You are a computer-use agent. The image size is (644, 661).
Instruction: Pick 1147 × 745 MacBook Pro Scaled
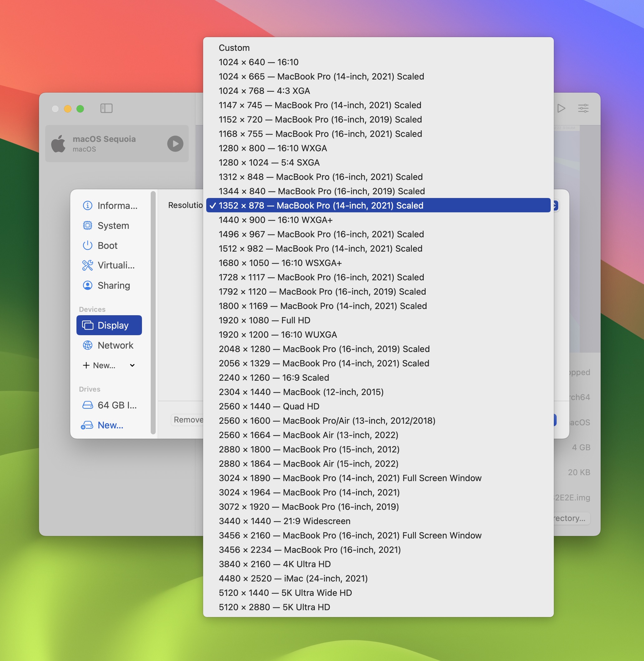[x=378, y=105]
